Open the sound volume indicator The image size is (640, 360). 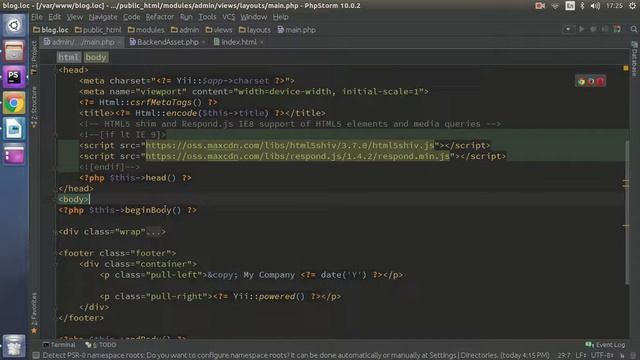coord(595,6)
